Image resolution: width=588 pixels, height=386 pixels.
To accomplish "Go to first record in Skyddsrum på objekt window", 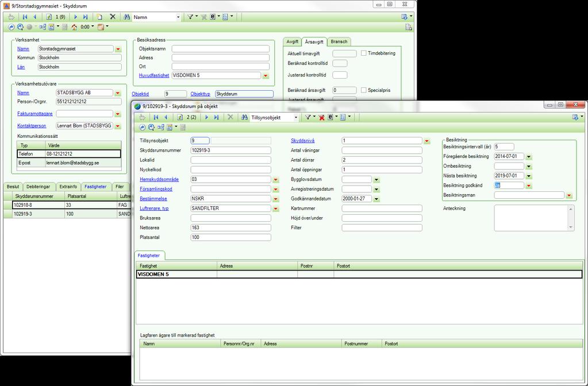I will [156, 117].
